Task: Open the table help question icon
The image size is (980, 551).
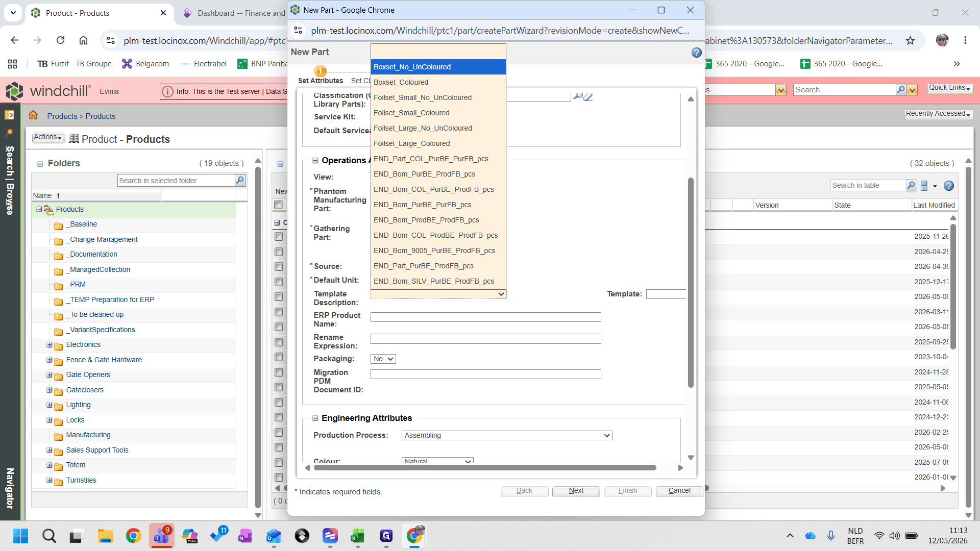Action: (x=949, y=186)
